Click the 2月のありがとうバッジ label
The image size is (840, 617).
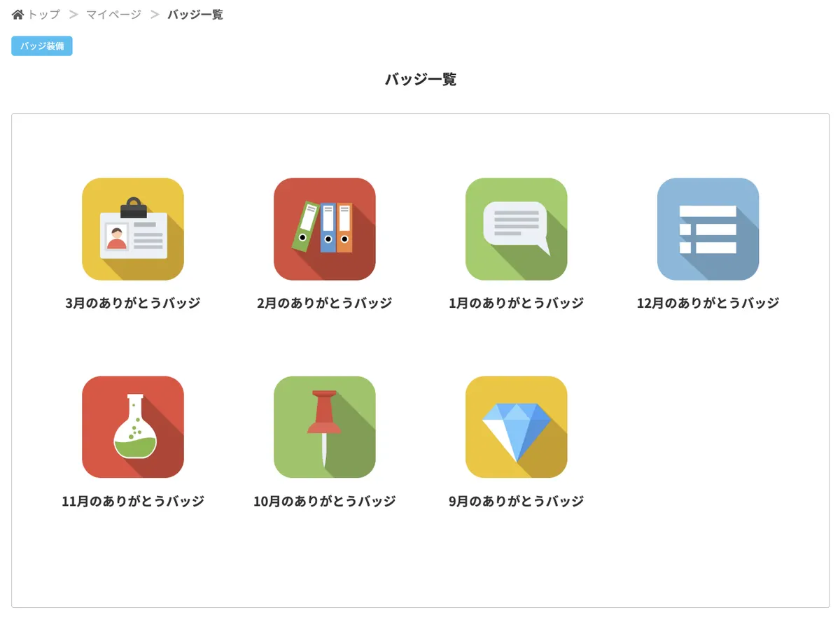point(325,303)
